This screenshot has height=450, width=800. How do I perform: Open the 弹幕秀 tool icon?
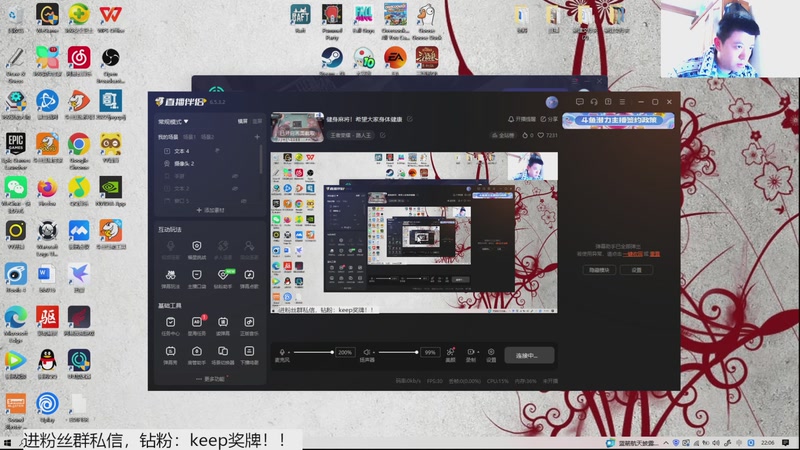click(x=170, y=355)
